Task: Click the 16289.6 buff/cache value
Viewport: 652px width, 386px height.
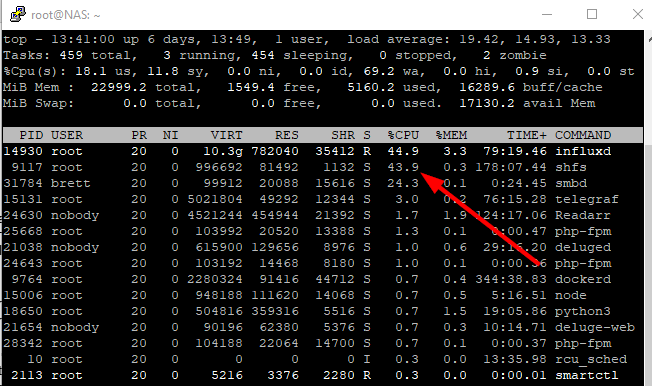Action: point(487,87)
